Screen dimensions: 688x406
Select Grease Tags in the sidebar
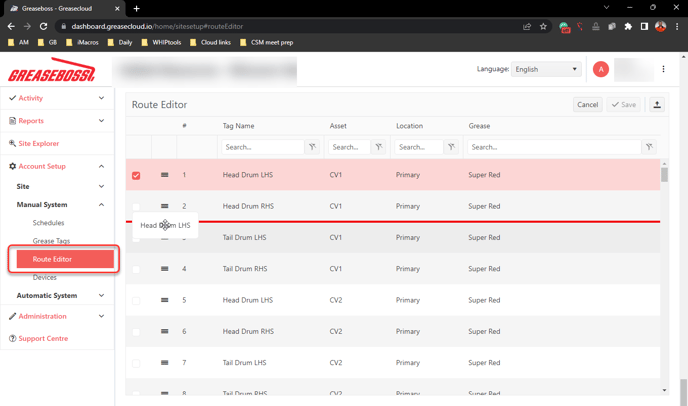[51, 241]
